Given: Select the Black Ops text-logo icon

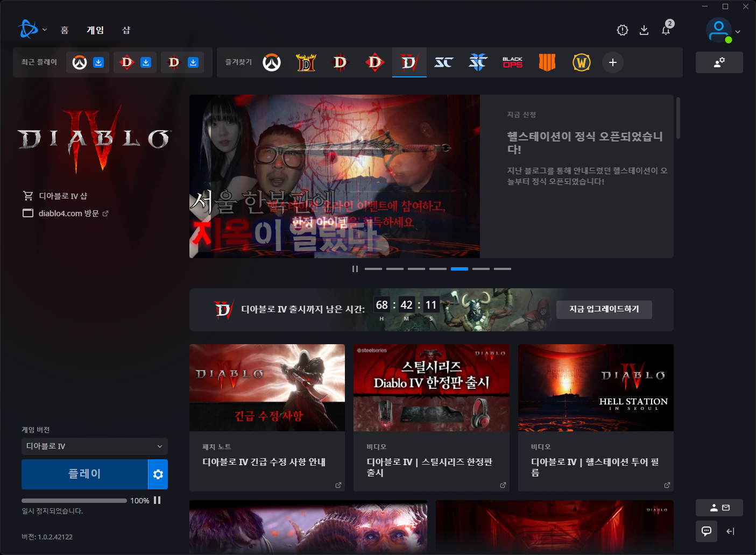Looking at the screenshot, I should [x=512, y=62].
